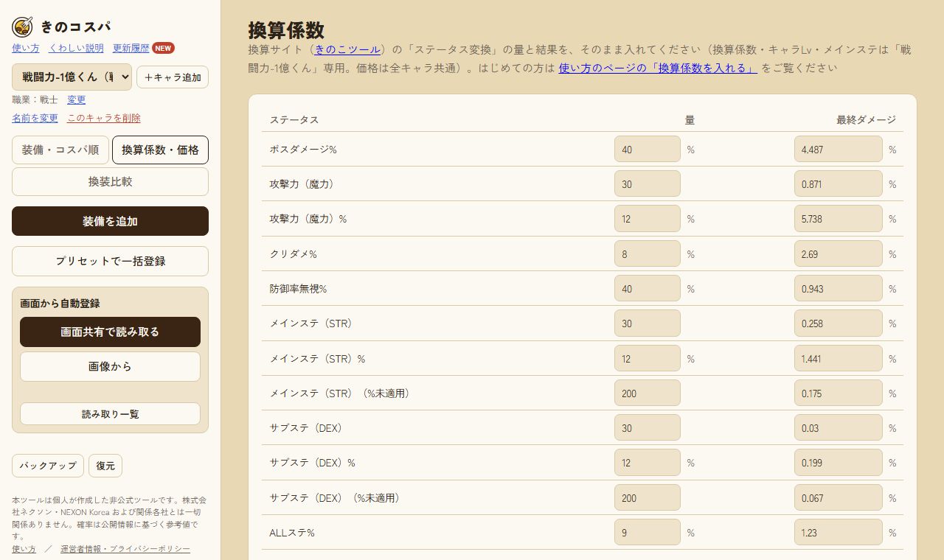The width and height of the screenshot is (944, 560).
Task: Click the 最終ダメージ column header
Action: click(x=866, y=119)
